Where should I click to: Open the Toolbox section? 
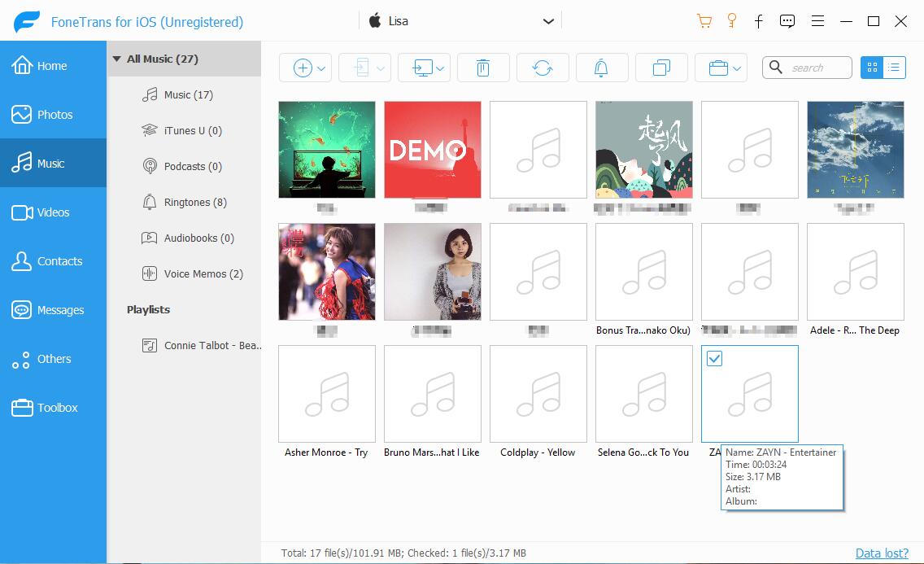coord(53,408)
